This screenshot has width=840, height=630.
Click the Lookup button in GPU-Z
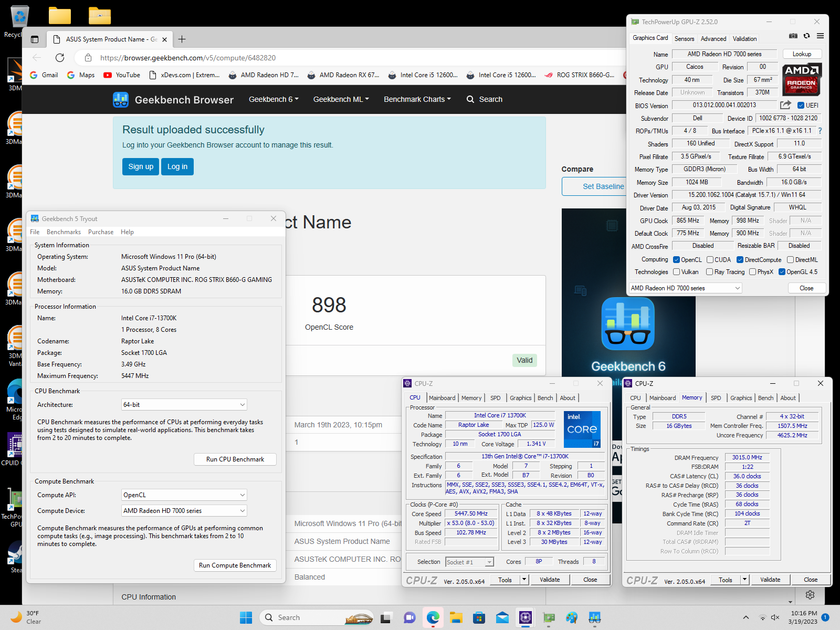[x=802, y=54]
